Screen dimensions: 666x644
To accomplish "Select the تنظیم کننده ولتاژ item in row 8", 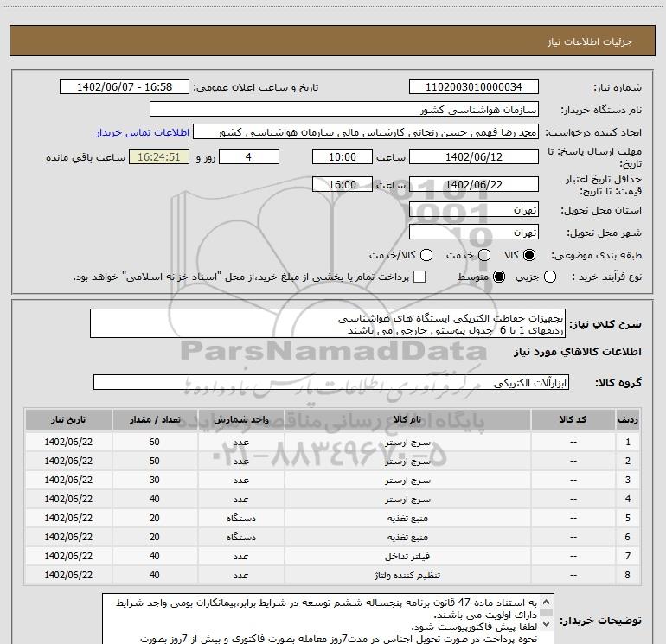I will (x=407, y=575).
